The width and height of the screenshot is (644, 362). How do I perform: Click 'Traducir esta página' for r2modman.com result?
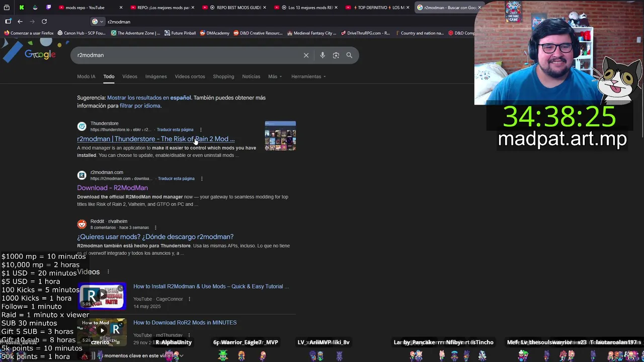click(176, 178)
